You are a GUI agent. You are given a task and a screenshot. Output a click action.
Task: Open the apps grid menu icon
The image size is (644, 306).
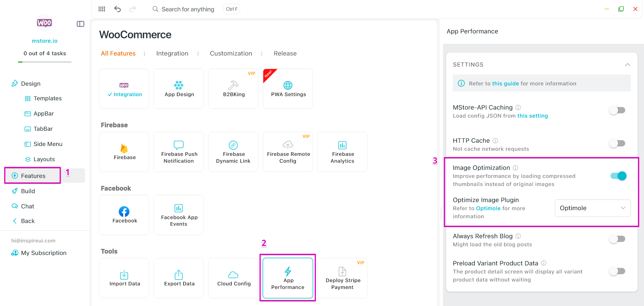coord(102,9)
